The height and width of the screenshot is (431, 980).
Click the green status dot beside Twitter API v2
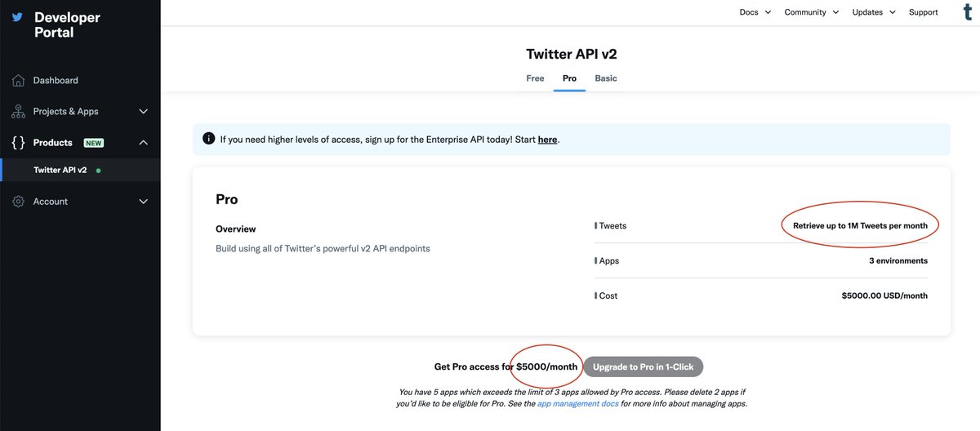[99, 171]
